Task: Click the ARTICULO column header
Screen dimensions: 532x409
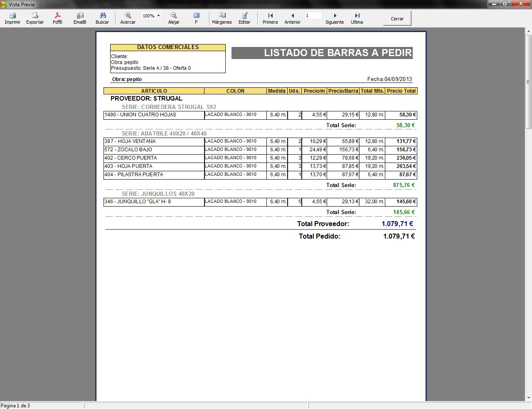Action: pos(154,91)
